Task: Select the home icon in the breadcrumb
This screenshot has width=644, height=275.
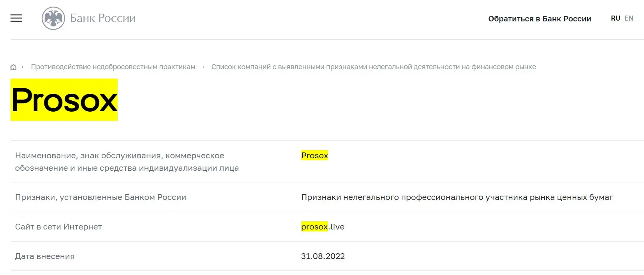Action: 13,67
